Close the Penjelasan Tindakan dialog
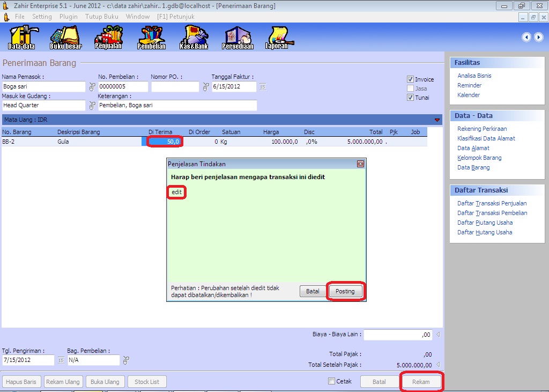This screenshot has width=549, height=392. coord(360,164)
